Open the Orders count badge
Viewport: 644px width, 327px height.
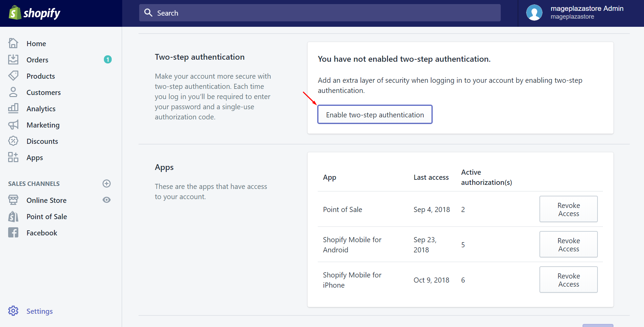tap(108, 59)
